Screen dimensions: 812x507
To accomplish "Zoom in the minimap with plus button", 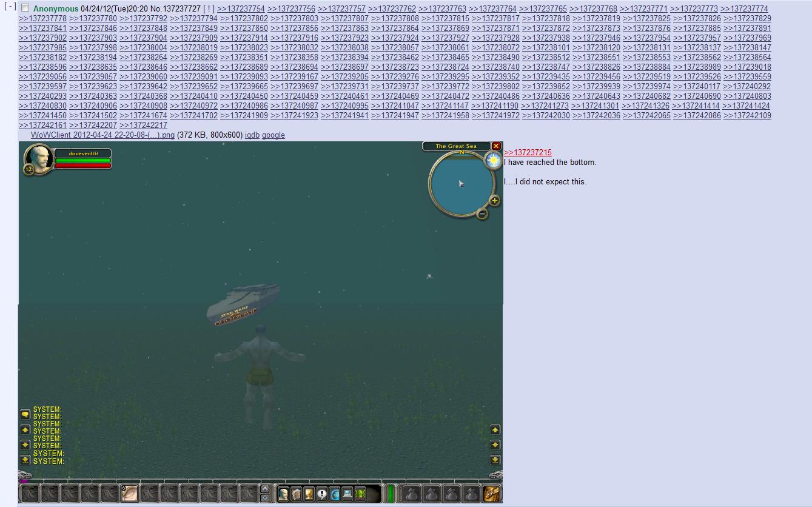I will (x=495, y=201).
